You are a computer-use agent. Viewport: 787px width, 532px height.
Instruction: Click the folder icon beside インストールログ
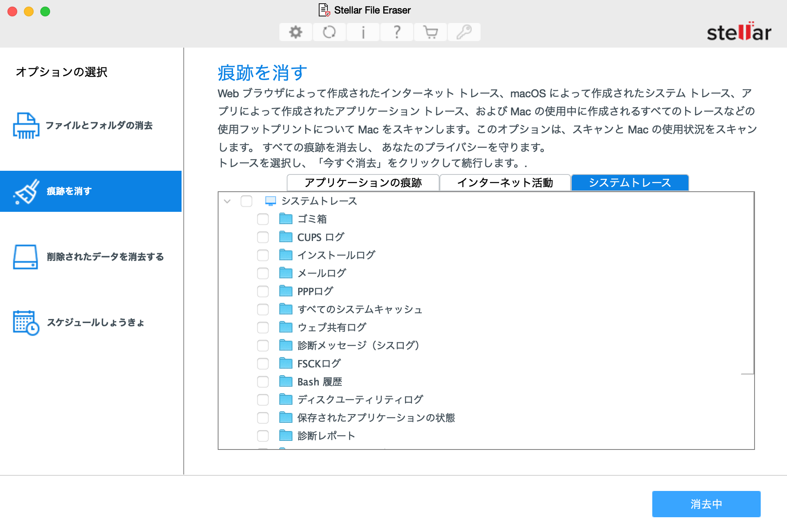click(x=286, y=255)
